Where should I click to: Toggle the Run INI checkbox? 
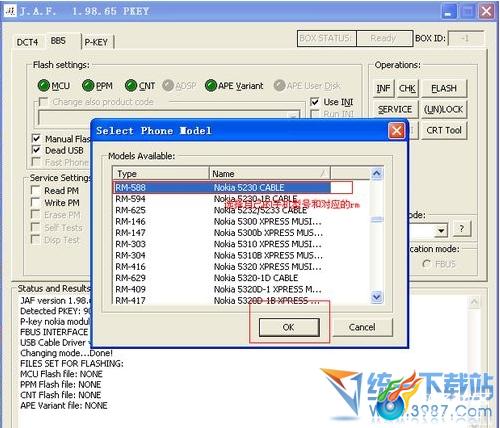pyautogui.click(x=314, y=114)
